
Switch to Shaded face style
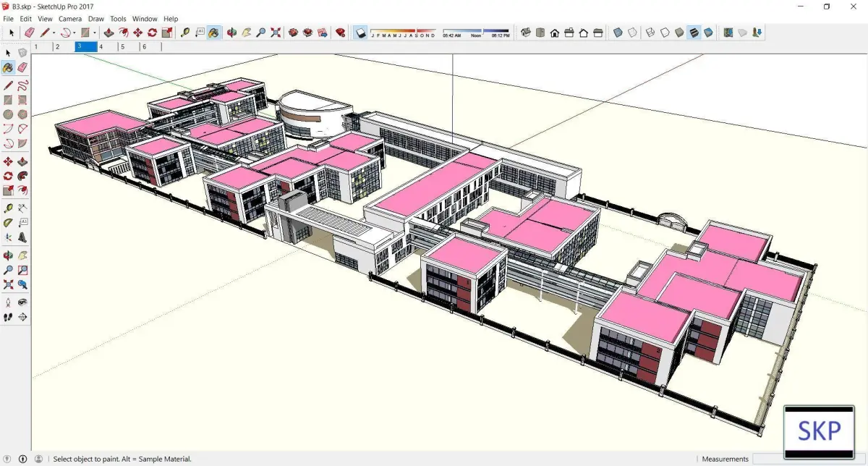(x=679, y=33)
